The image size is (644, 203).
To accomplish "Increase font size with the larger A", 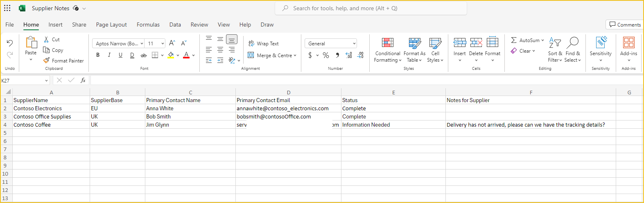I will point(172,43).
